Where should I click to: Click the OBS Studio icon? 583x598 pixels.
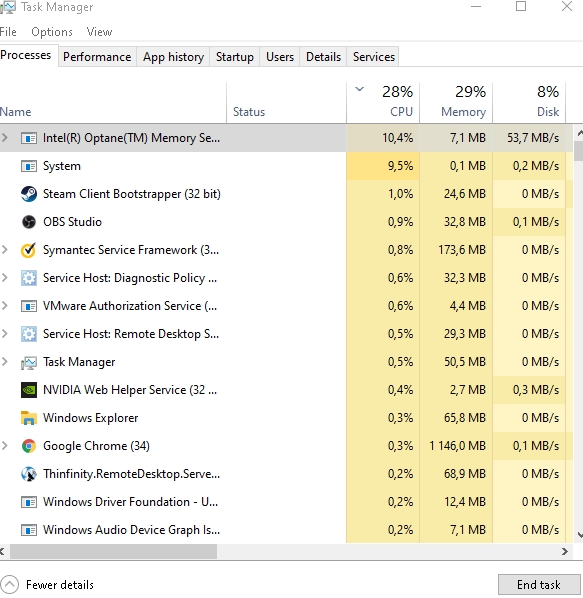coord(29,222)
